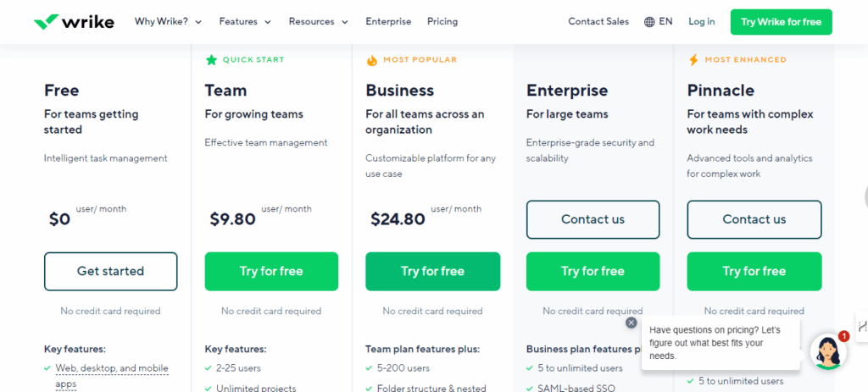The height and width of the screenshot is (392, 868).
Task: Open the Pricing menu item
Action: [442, 22]
